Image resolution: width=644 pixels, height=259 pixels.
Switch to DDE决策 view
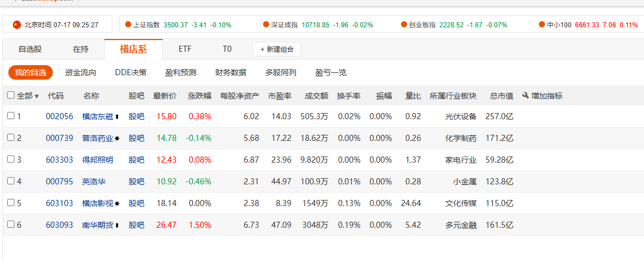131,73
